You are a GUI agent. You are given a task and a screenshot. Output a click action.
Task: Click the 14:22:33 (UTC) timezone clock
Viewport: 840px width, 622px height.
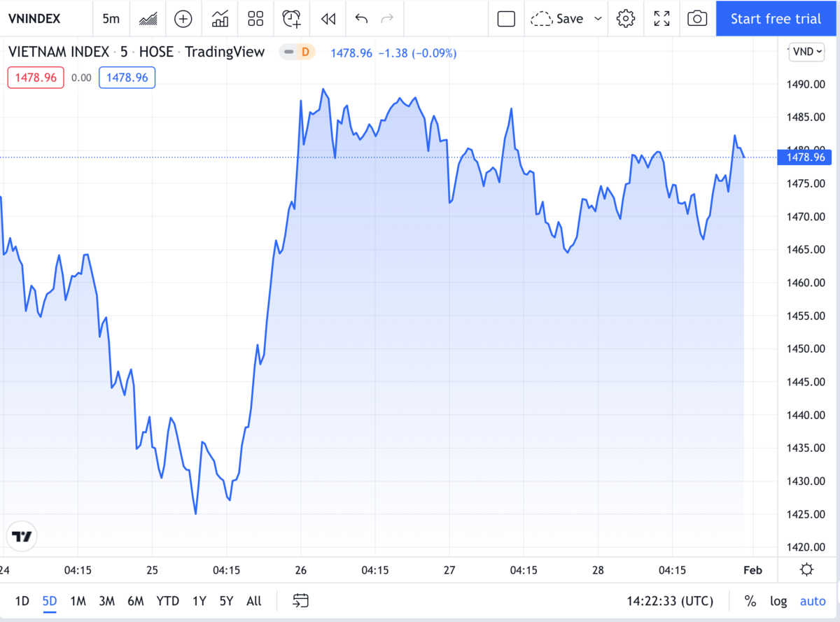[669, 601]
